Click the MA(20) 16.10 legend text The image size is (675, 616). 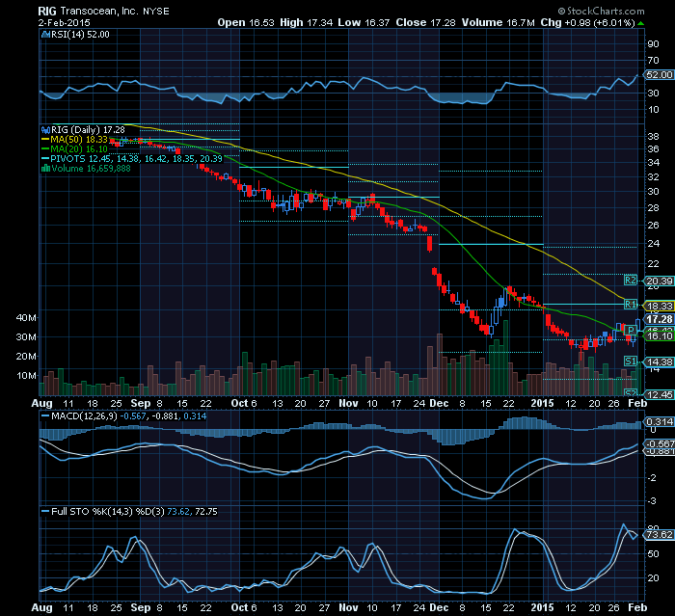(x=79, y=149)
